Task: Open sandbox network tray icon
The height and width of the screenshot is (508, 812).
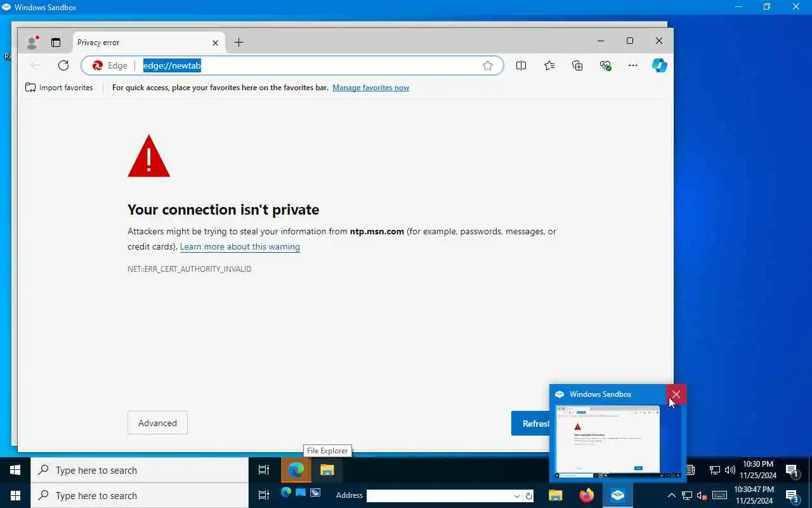Action: point(714,470)
